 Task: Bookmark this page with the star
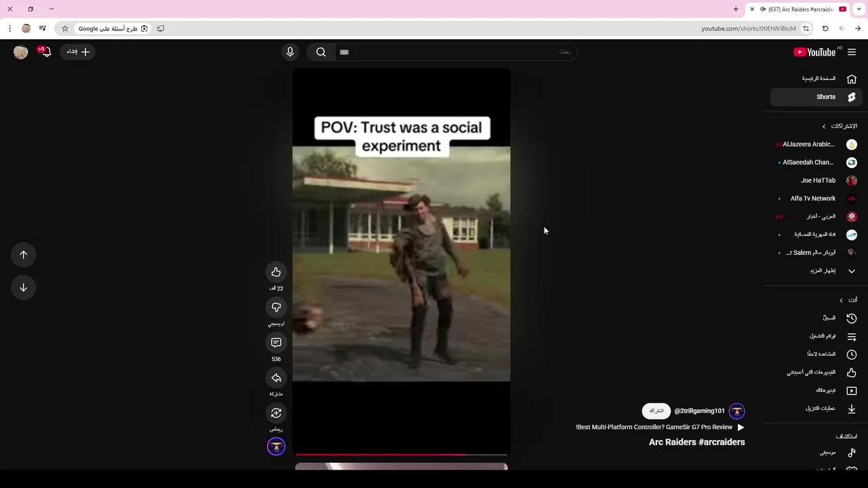pos(65,28)
